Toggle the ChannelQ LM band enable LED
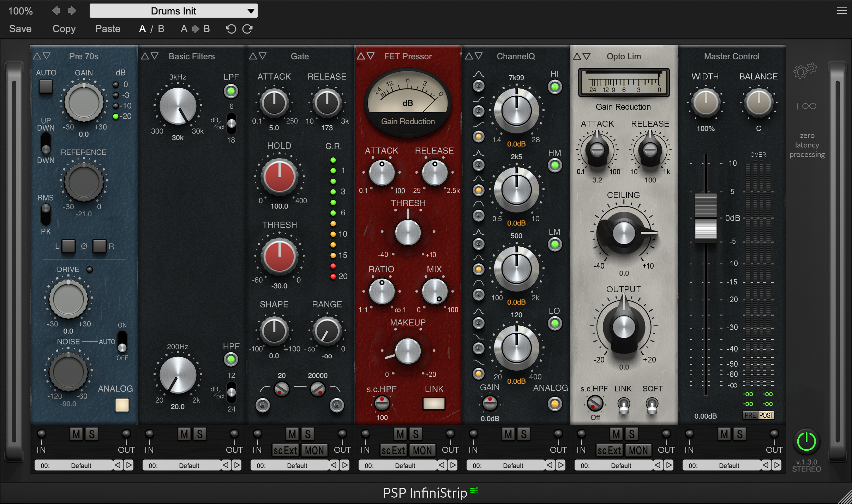The image size is (852, 504). pyautogui.click(x=555, y=244)
